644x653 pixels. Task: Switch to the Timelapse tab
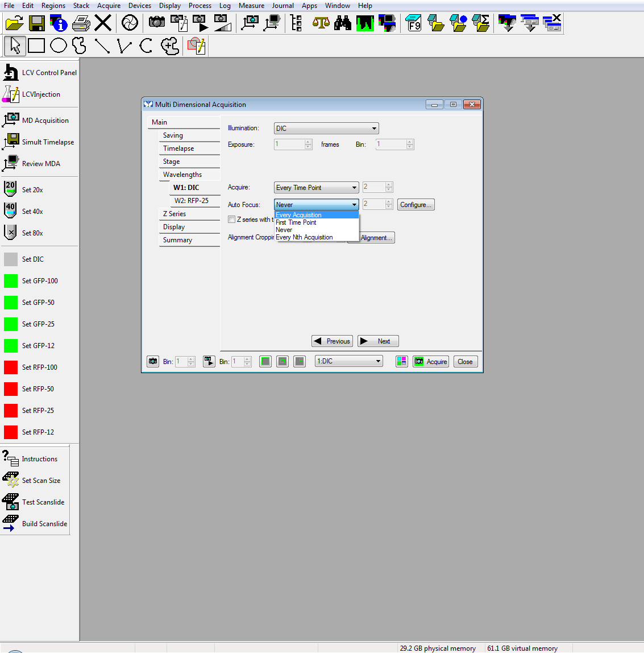(x=178, y=148)
